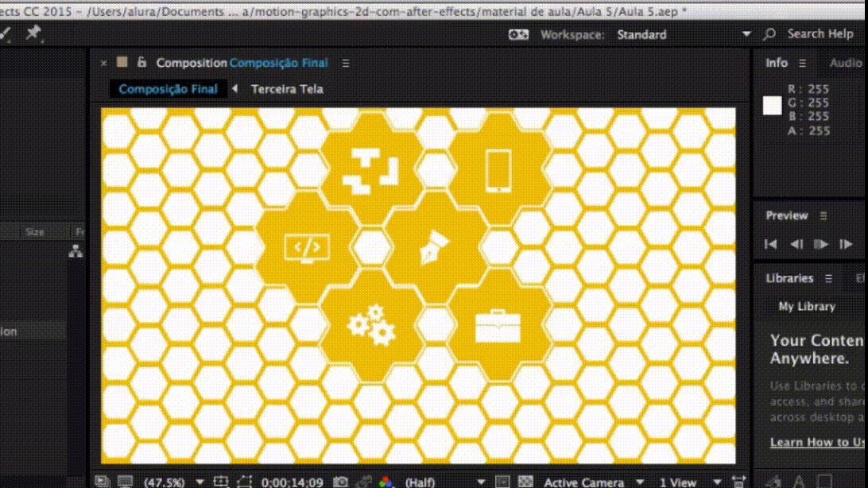Click the white color swatch in Info
Image resolution: width=868 pixels, height=488 pixels.
(772, 106)
